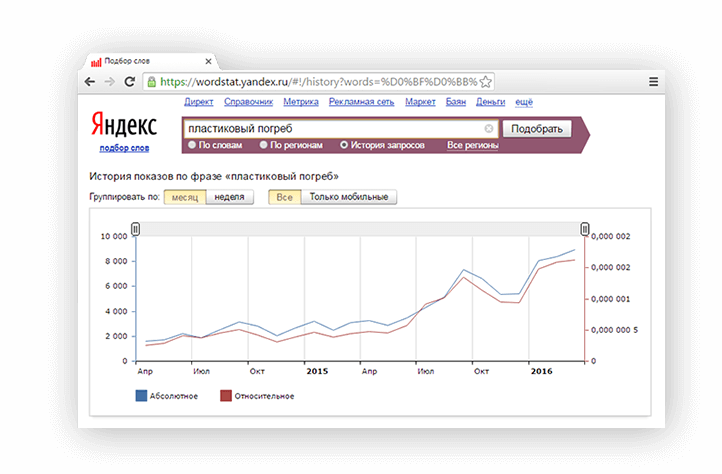Select the По словам radio button

(192, 145)
